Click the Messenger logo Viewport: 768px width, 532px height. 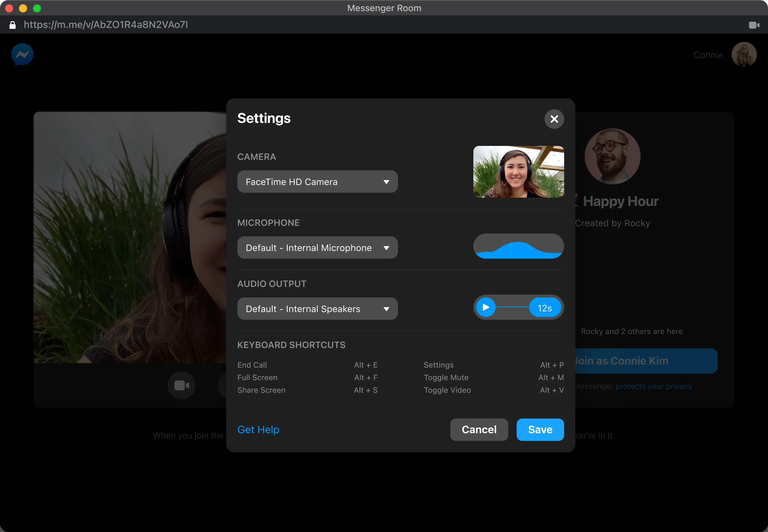[x=22, y=54]
